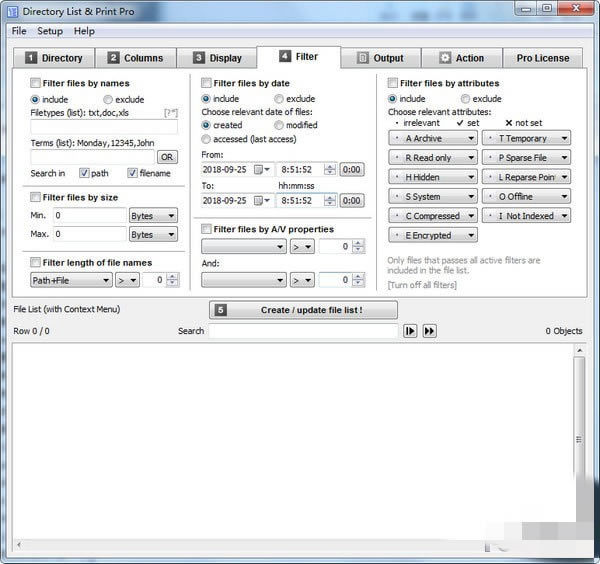Enable Filter files by names checkbox

35,83
